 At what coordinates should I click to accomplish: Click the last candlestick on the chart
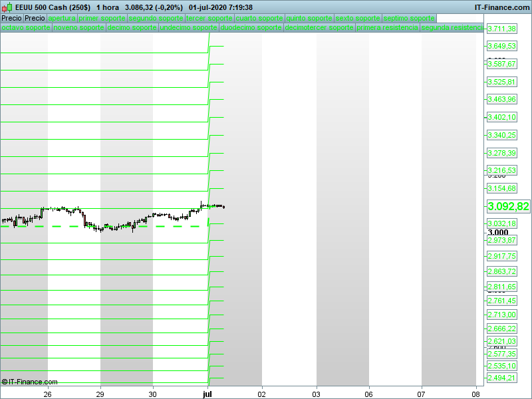223,207
